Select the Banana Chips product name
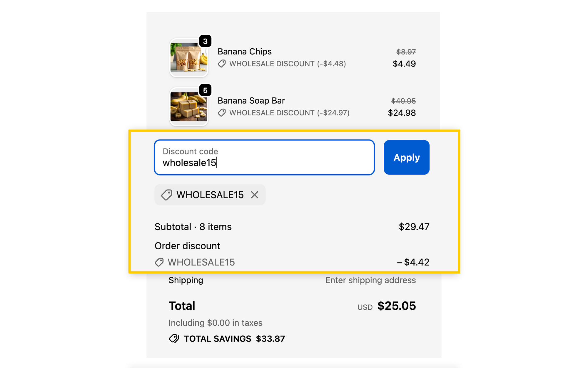The height and width of the screenshot is (368, 588). pyautogui.click(x=244, y=52)
